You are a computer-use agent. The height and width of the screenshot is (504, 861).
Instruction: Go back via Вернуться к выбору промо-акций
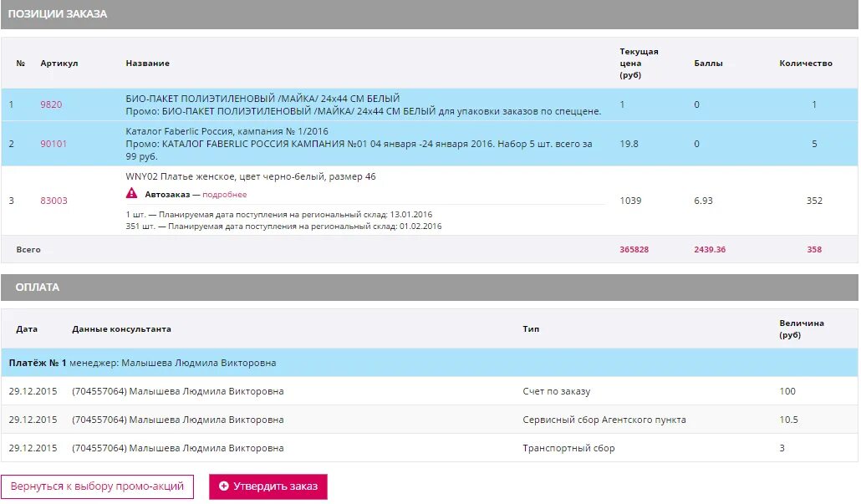tap(97, 486)
